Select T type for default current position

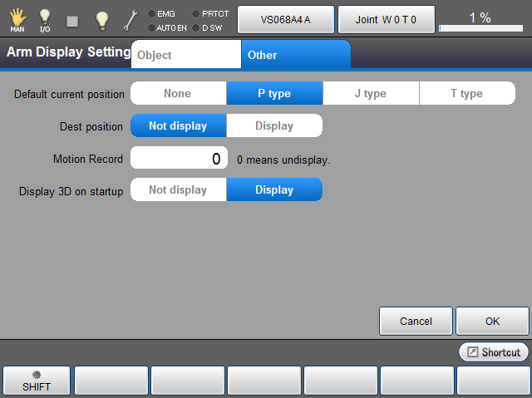click(x=466, y=94)
